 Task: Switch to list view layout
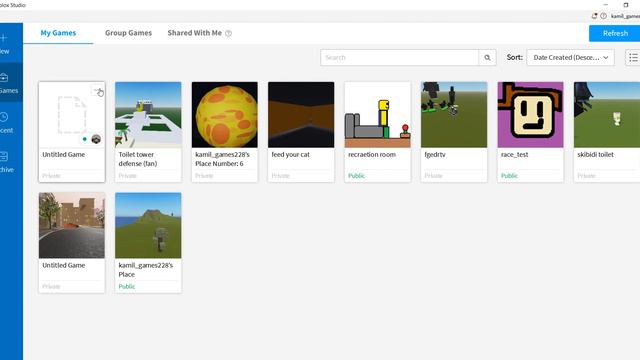[633, 58]
